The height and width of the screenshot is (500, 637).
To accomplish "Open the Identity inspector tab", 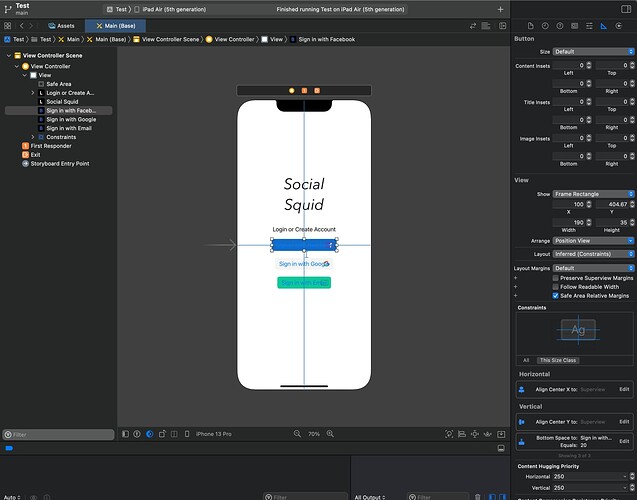I will 574,26.
